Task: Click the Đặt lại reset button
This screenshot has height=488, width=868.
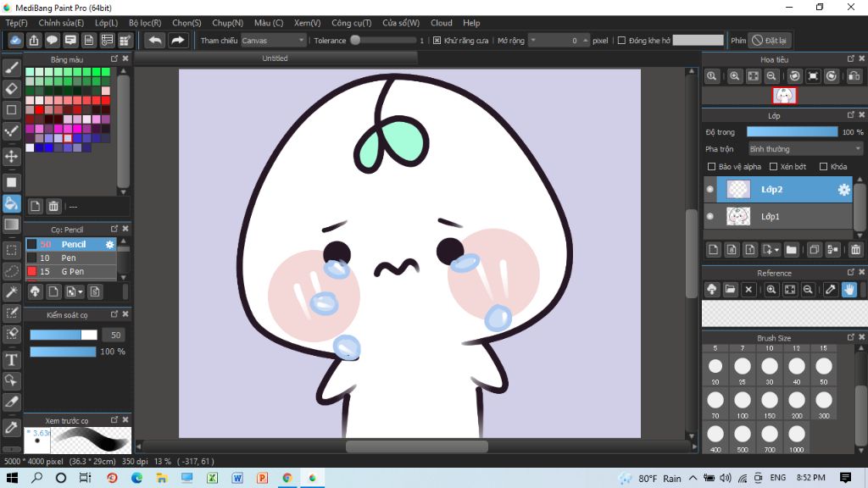Action: [770, 40]
